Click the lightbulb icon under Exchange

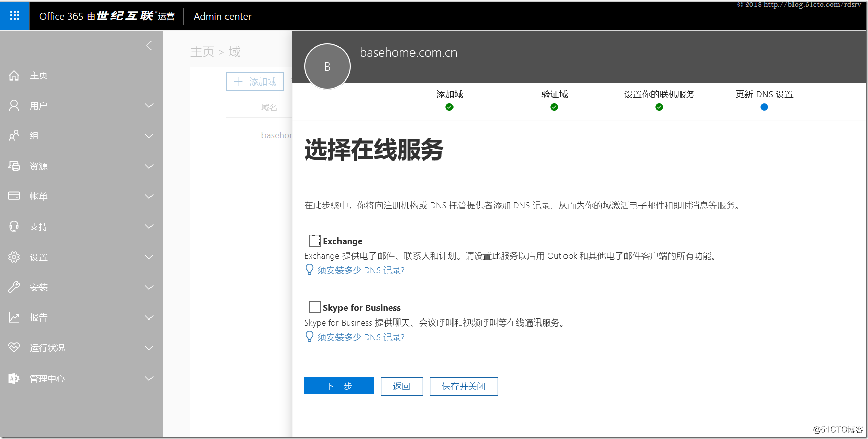coord(309,270)
